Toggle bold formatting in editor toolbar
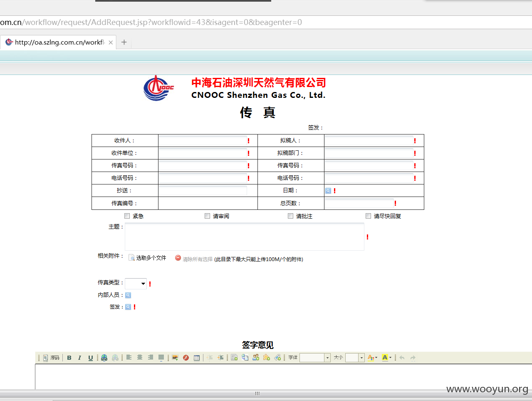This screenshot has width=532, height=401. click(69, 358)
